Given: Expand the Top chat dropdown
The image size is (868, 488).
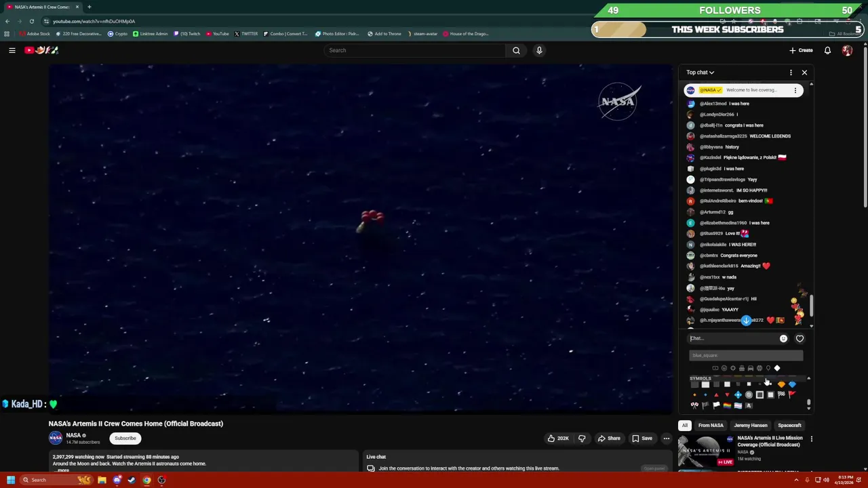Looking at the screenshot, I should 700,73.
